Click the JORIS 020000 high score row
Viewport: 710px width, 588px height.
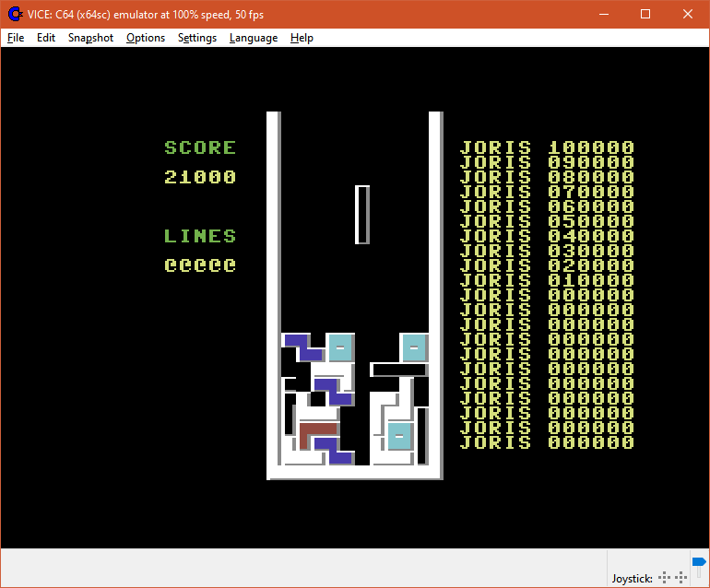click(547, 265)
